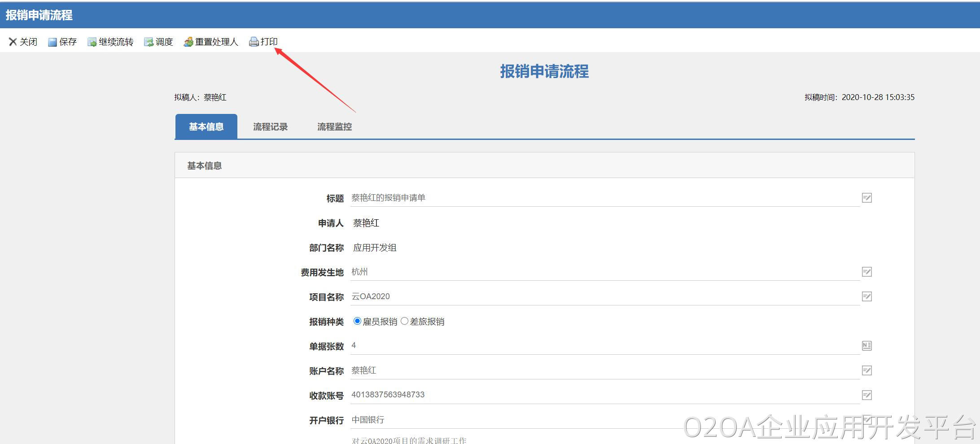This screenshot has height=444, width=980.
Task: Switch to the 流程记录 tab
Action: [x=270, y=127]
